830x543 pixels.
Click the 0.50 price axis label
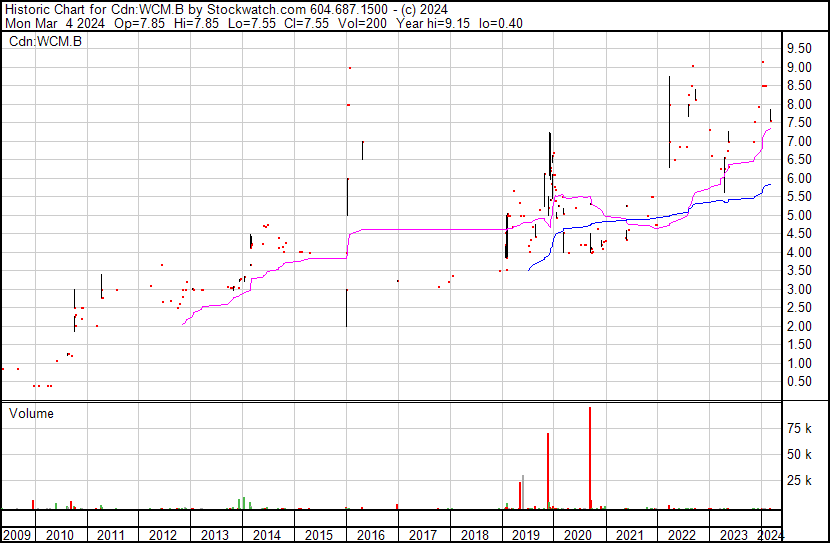[x=798, y=381]
